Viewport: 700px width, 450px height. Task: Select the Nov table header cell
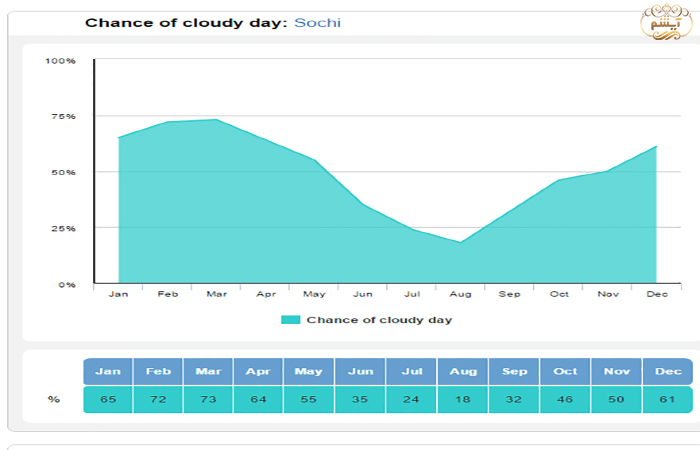[617, 371]
